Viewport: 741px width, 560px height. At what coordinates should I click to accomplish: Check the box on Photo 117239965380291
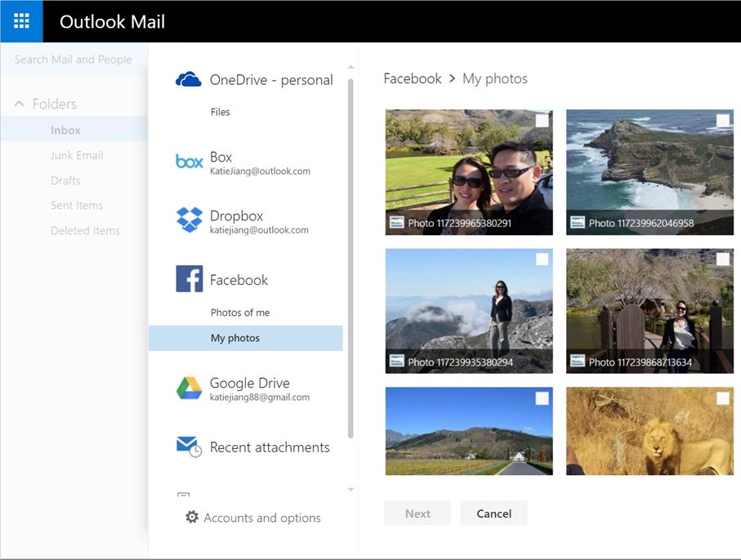[542, 121]
